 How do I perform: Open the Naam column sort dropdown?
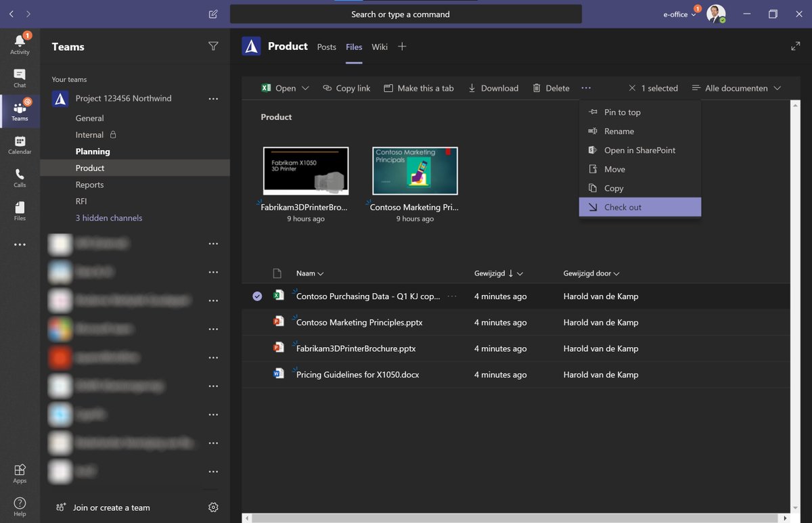coord(310,273)
